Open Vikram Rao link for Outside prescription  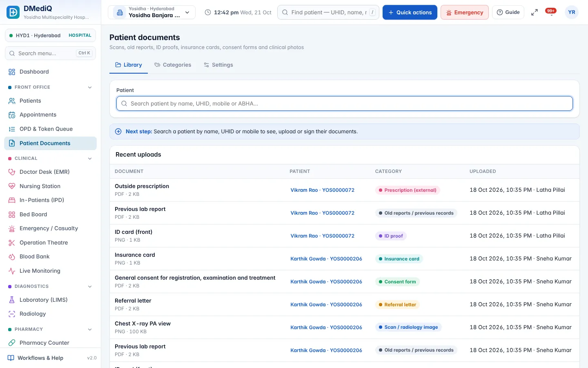pyautogui.click(x=322, y=190)
